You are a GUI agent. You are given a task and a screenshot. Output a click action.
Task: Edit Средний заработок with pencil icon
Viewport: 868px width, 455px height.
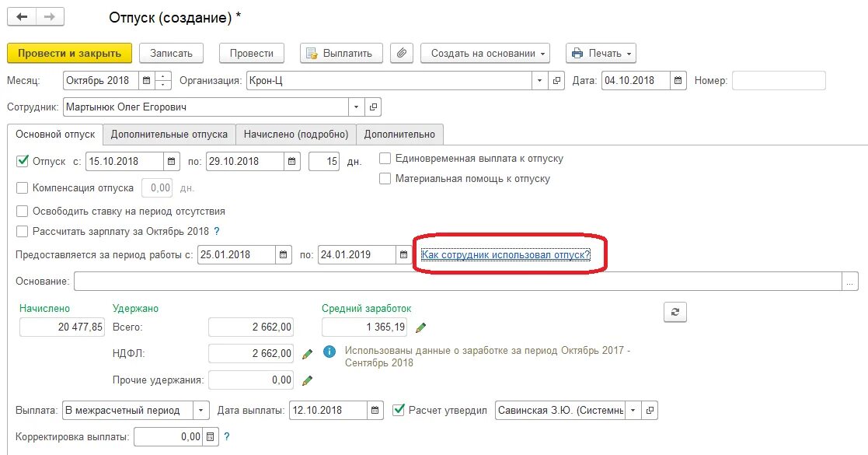[420, 327]
